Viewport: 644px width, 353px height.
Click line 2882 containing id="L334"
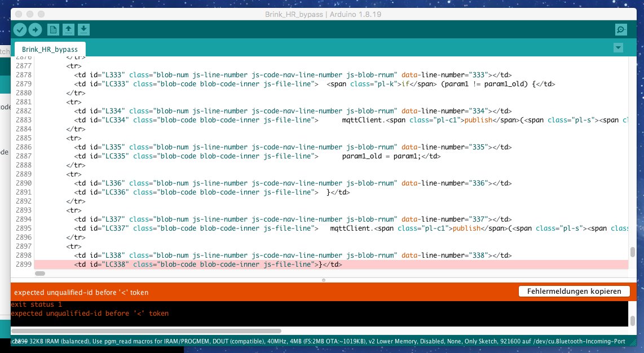click(x=293, y=111)
